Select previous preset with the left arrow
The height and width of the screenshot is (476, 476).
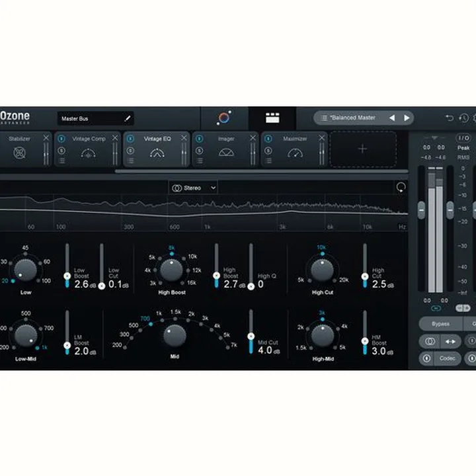(392, 118)
